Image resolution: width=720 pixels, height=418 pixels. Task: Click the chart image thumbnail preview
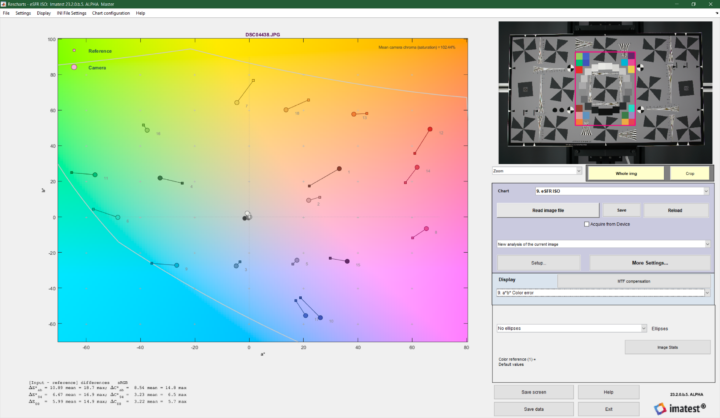tap(605, 92)
